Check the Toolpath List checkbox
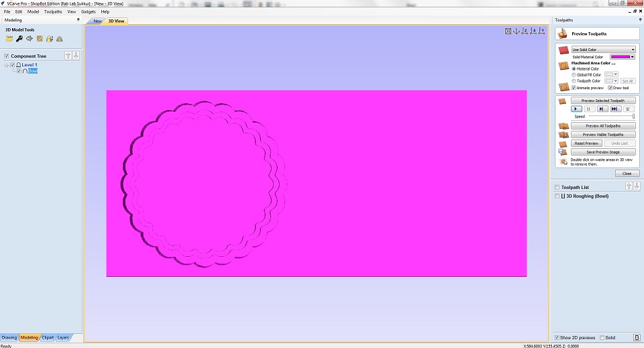This screenshot has width=644, height=348. [557, 187]
